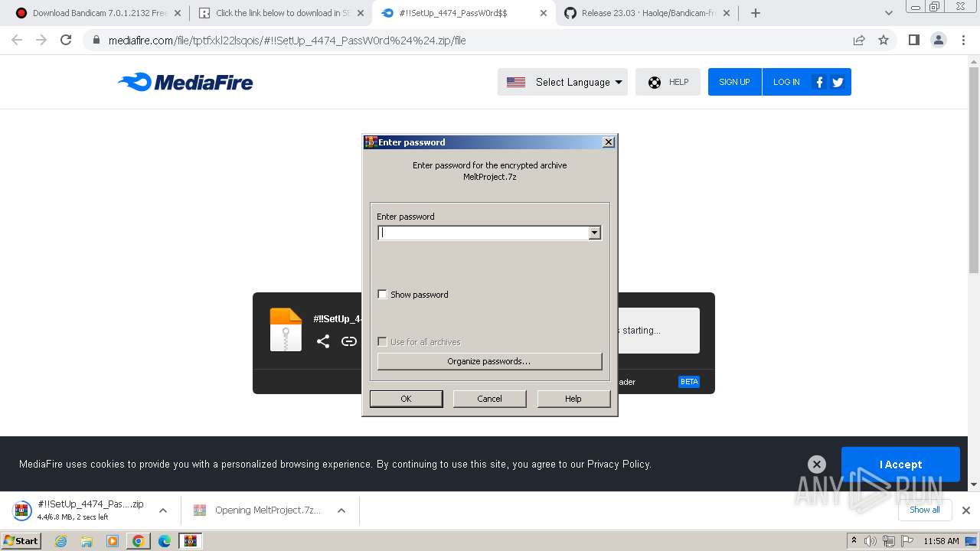Screen dimensions: 980x551
Task: Click the password input field
Action: [x=483, y=233]
